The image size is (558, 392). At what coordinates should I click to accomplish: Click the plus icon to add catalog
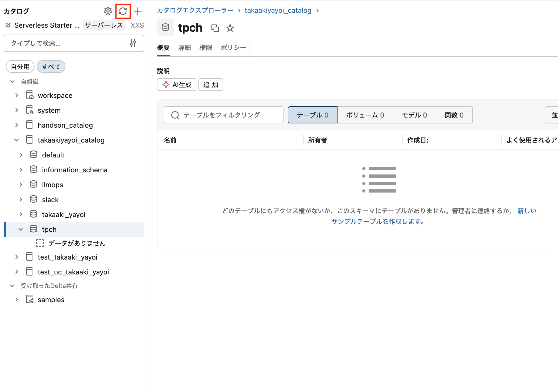138,11
